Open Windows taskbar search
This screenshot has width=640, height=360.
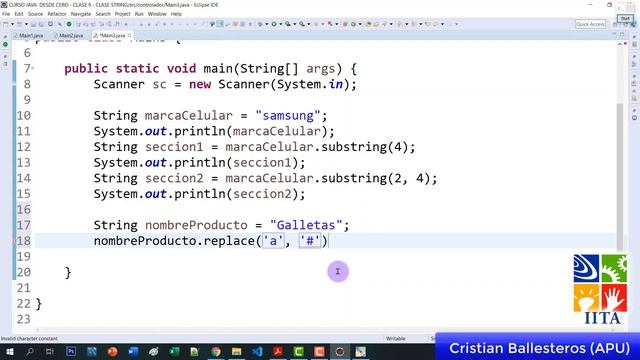coord(30,351)
